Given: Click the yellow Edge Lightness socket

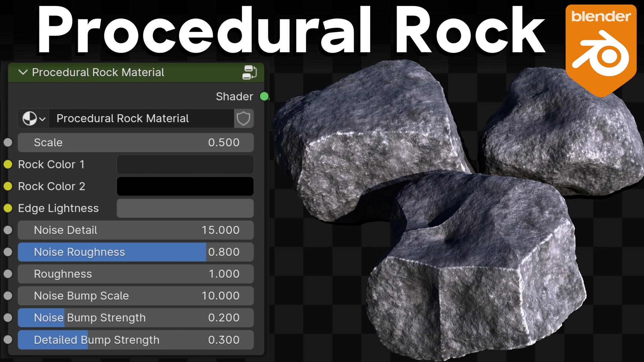Looking at the screenshot, I should 8,208.
